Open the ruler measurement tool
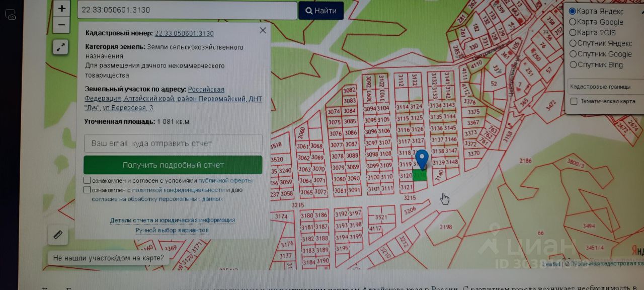The width and height of the screenshot is (644, 290). click(x=58, y=235)
